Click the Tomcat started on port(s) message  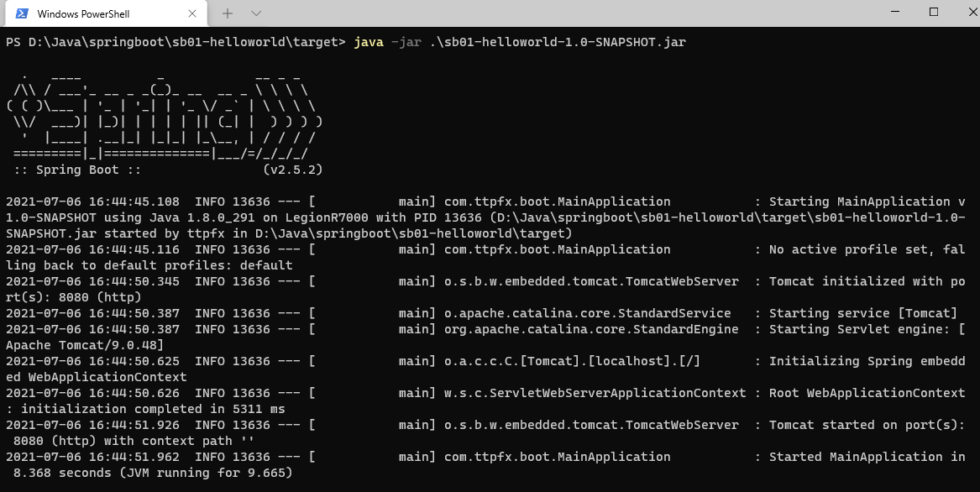point(867,425)
